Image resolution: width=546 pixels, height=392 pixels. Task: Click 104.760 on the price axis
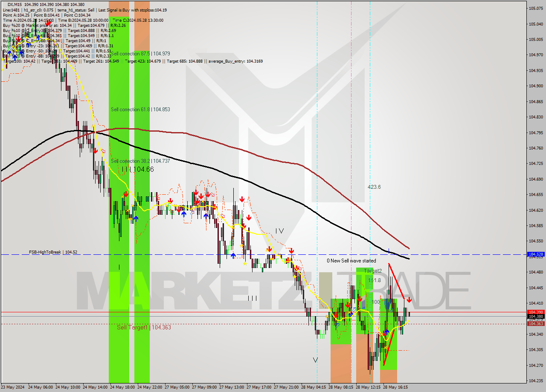point(536,148)
